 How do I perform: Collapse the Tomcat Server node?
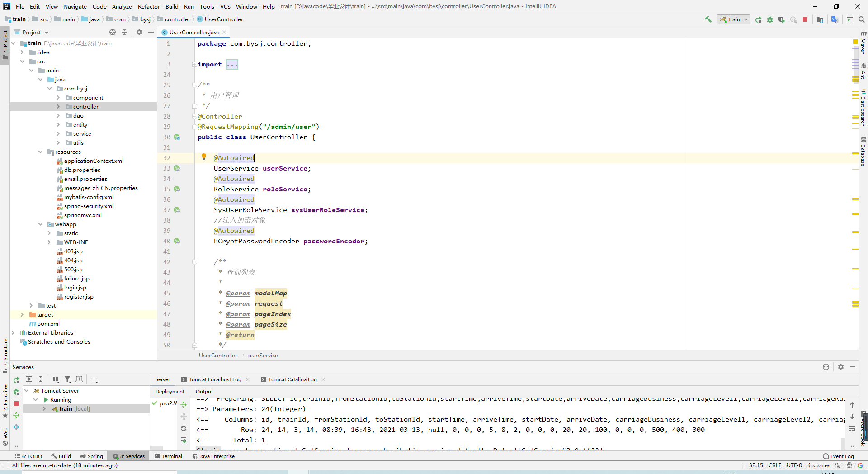point(27,391)
